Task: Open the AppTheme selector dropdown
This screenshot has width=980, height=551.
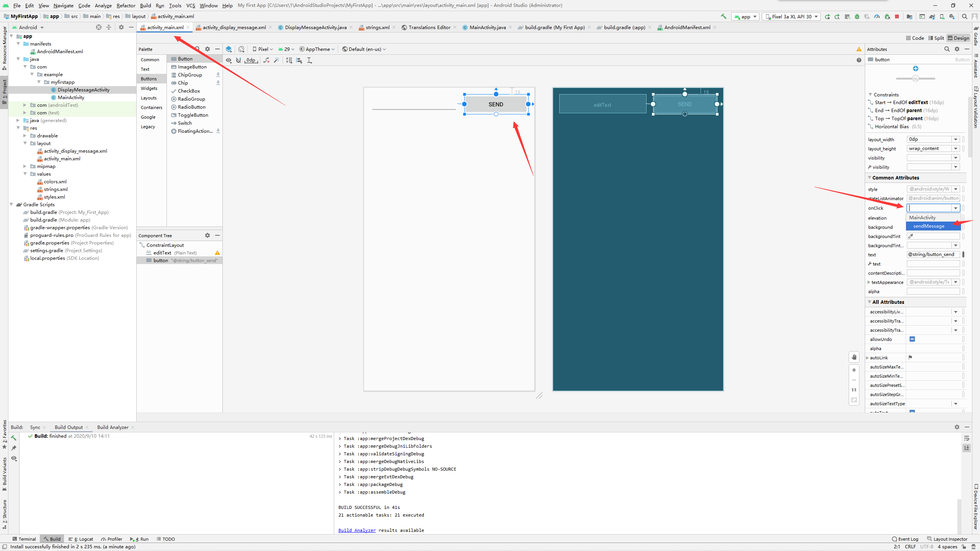Action: [317, 49]
